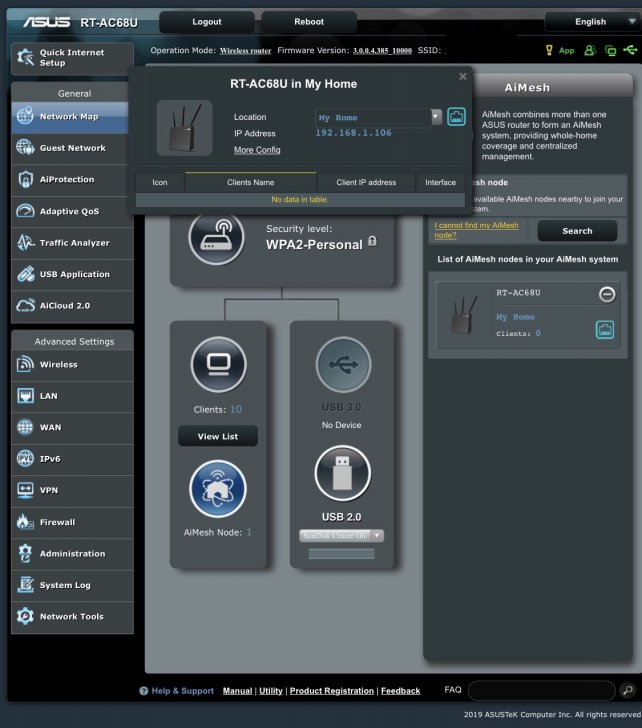642x728 pixels.
Task: Click the View List button
Action: point(218,436)
